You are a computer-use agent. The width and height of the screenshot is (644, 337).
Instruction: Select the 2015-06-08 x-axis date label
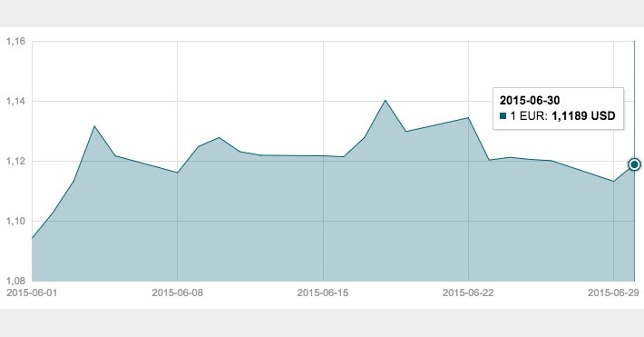coord(178,292)
